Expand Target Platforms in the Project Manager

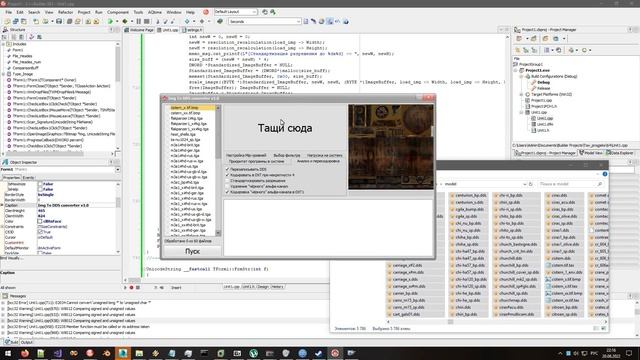point(521,94)
